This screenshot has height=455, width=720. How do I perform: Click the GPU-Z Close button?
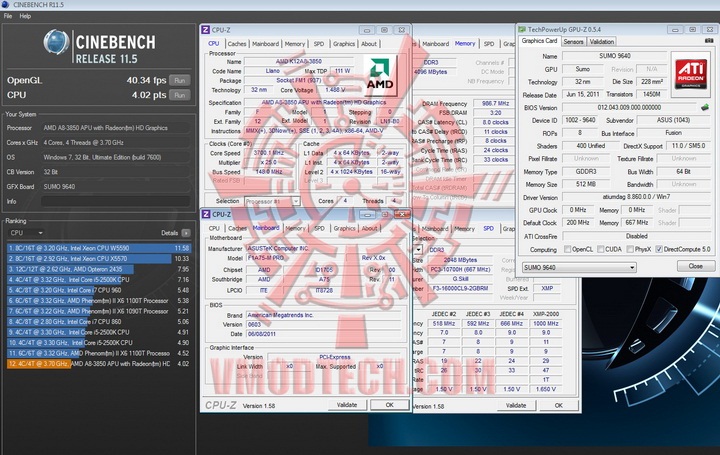(696, 266)
